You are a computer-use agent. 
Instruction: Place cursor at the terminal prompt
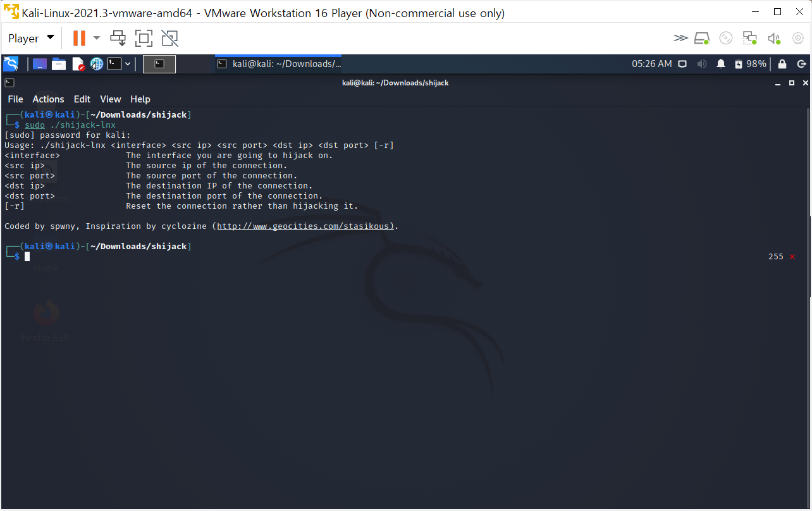27,257
